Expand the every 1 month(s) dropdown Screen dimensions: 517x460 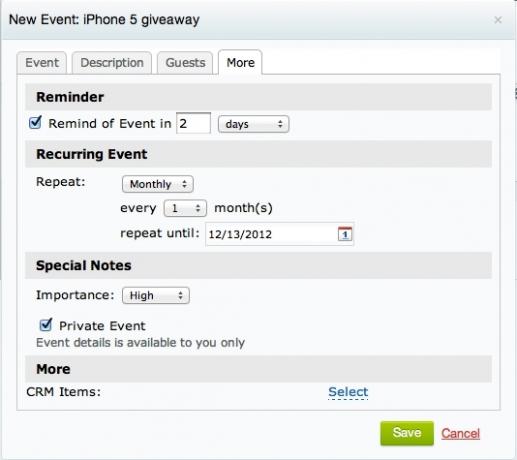point(185,209)
